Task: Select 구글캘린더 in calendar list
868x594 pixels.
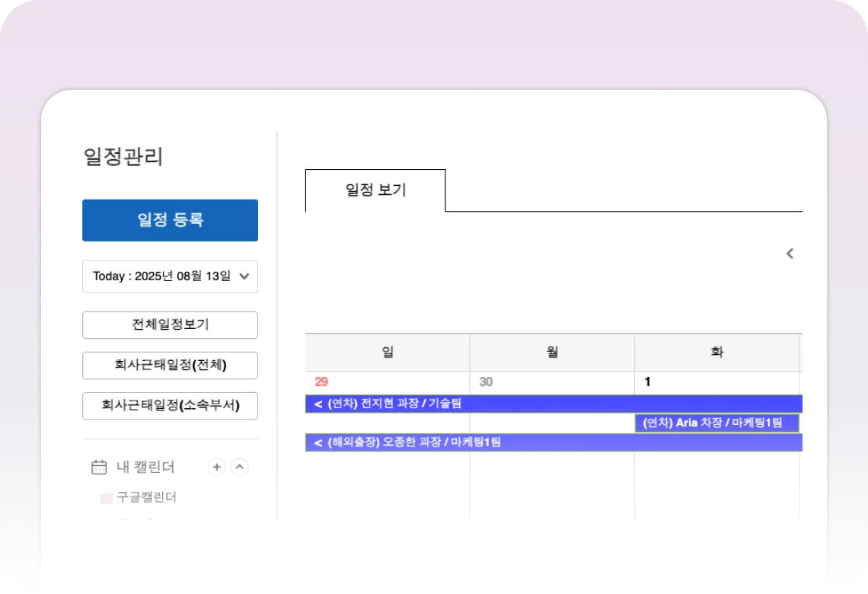Action: pyautogui.click(x=146, y=497)
